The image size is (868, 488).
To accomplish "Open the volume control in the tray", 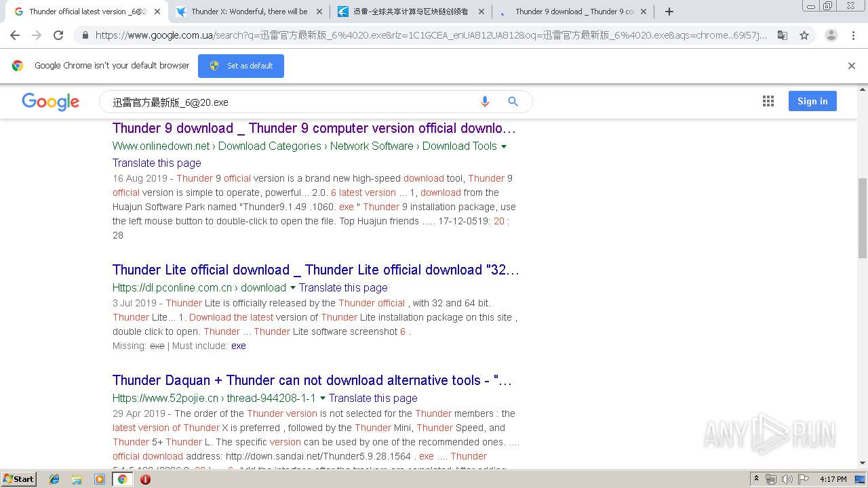I will coord(787,479).
